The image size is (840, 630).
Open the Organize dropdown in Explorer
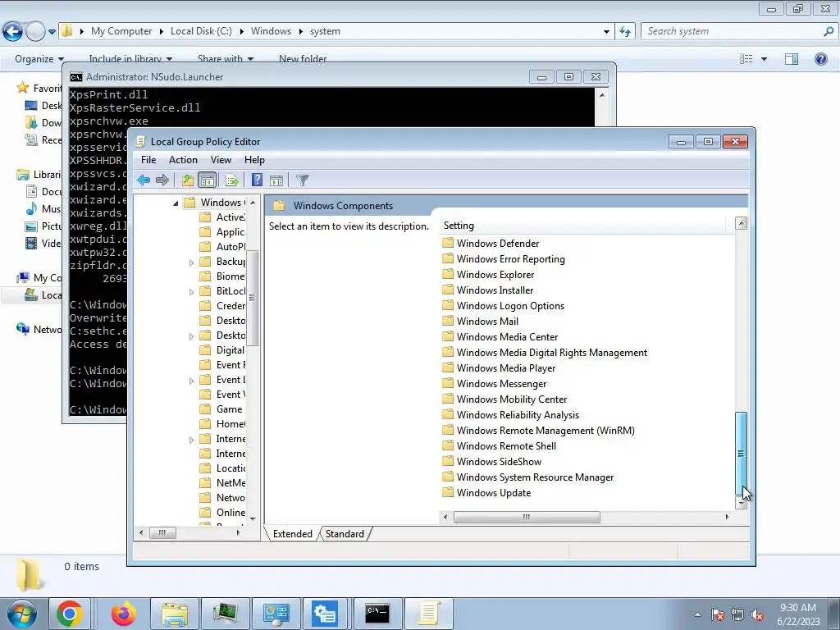pyautogui.click(x=39, y=59)
